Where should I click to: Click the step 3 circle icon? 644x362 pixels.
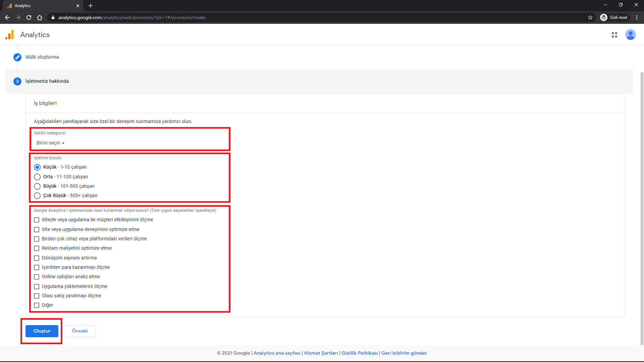coord(17,81)
